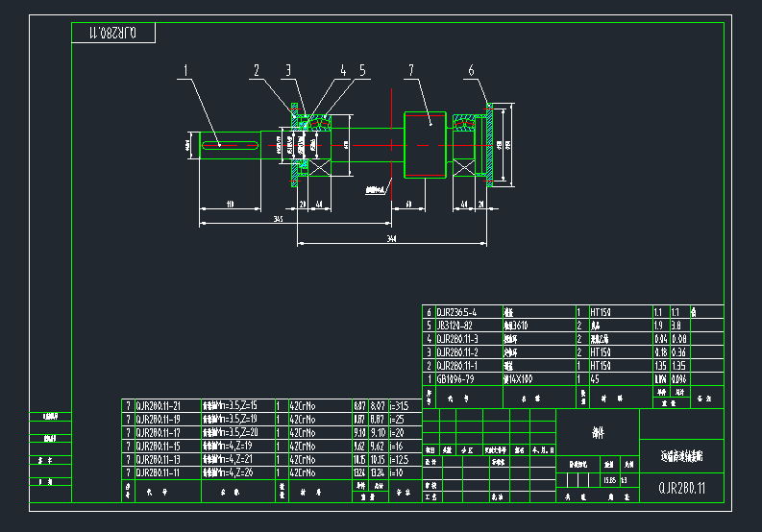The width and height of the screenshot is (762, 532).
Task: Click the i=25 ratio remark cell
Action: (x=406, y=419)
